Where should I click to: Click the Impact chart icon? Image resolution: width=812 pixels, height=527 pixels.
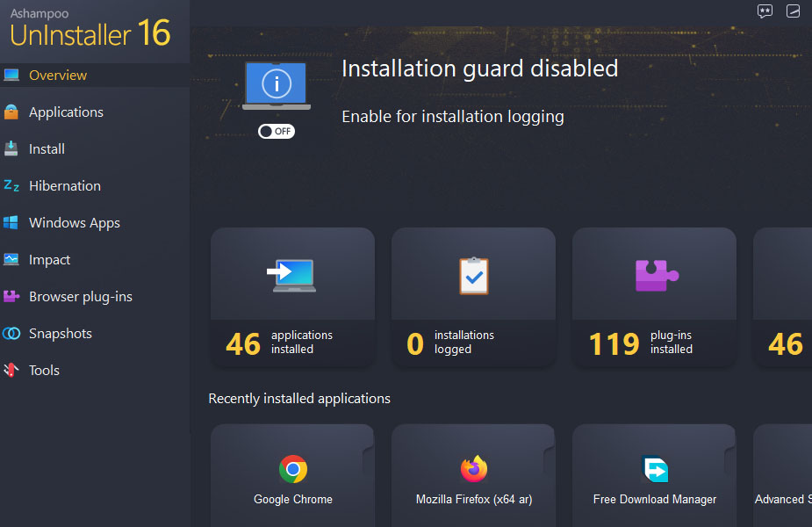coord(11,259)
